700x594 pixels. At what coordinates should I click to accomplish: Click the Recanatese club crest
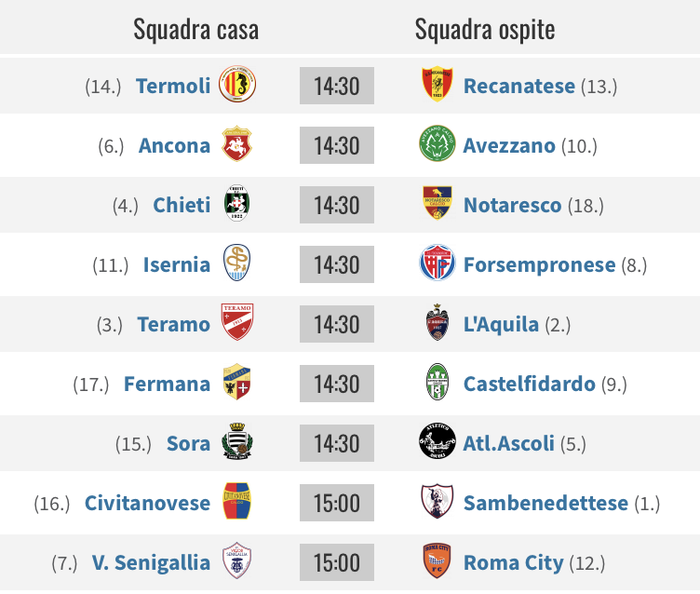coord(437,84)
